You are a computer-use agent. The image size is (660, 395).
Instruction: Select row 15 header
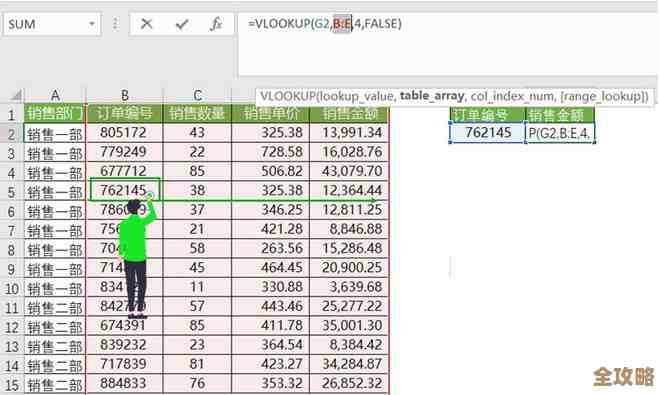pyautogui.click(x=12, y=385)
